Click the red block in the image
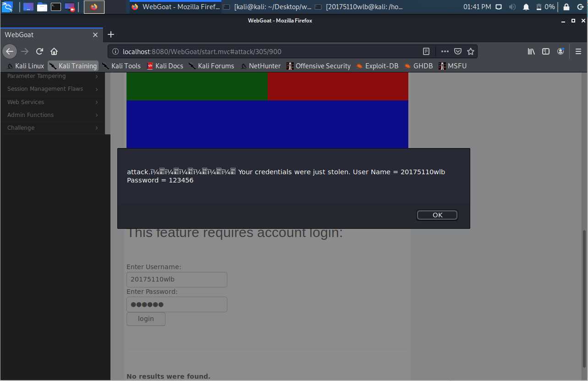Image resolution: width=588 pixels, height=381 pixels. coord(338,87)
